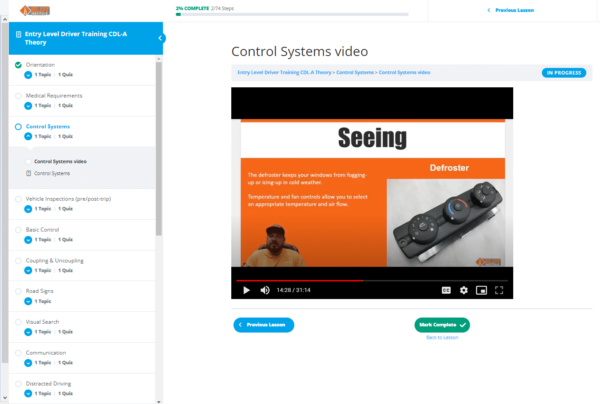
Task: Open Communication lesson
Action: coord(46,353)
